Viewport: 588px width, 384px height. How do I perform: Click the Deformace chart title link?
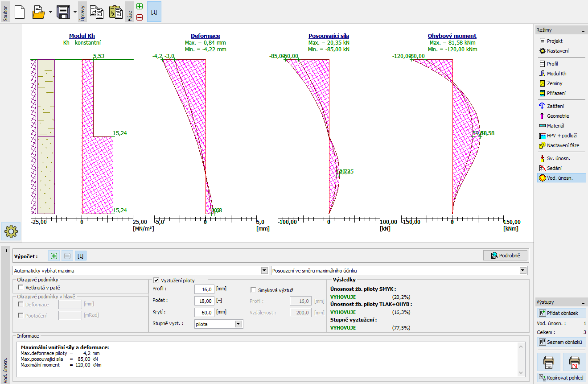(x=206, y=36)
